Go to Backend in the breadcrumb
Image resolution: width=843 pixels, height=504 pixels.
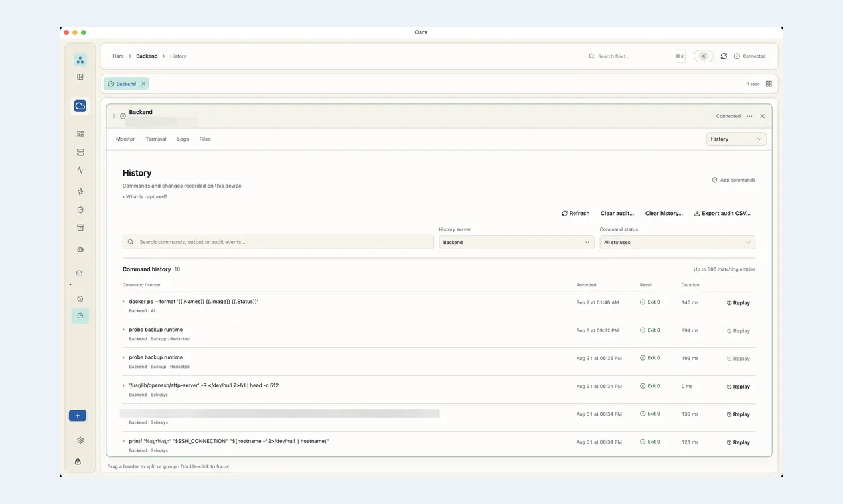click(x=147, y=56)
